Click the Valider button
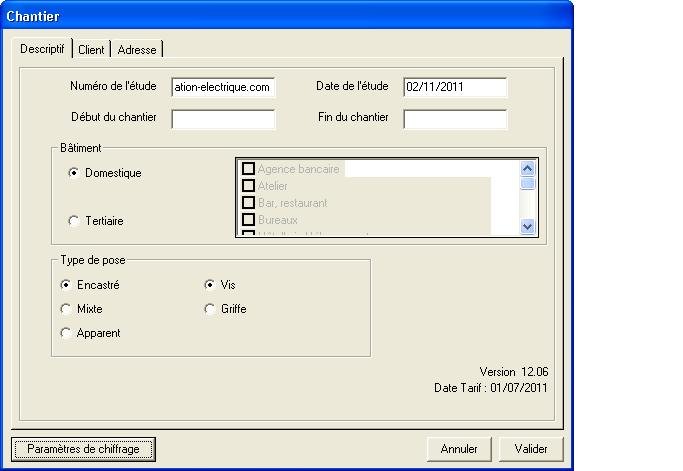This screenshot has height=471, width=683. (x=531, y=449)
